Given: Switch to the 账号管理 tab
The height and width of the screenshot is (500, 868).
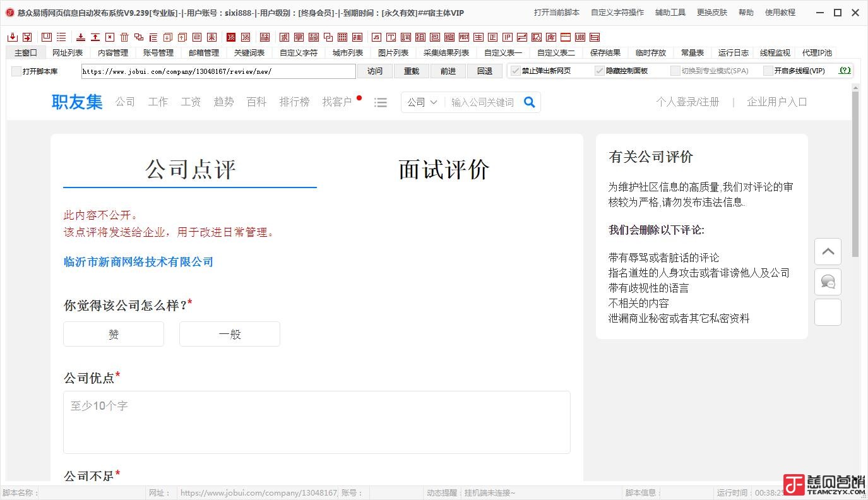Looking at the screenshot, I should [x=158, y=53].
